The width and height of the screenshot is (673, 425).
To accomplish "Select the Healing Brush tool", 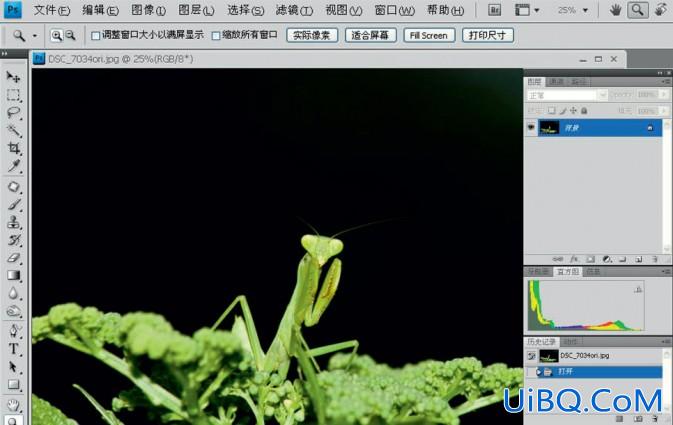I will (13, 187).
